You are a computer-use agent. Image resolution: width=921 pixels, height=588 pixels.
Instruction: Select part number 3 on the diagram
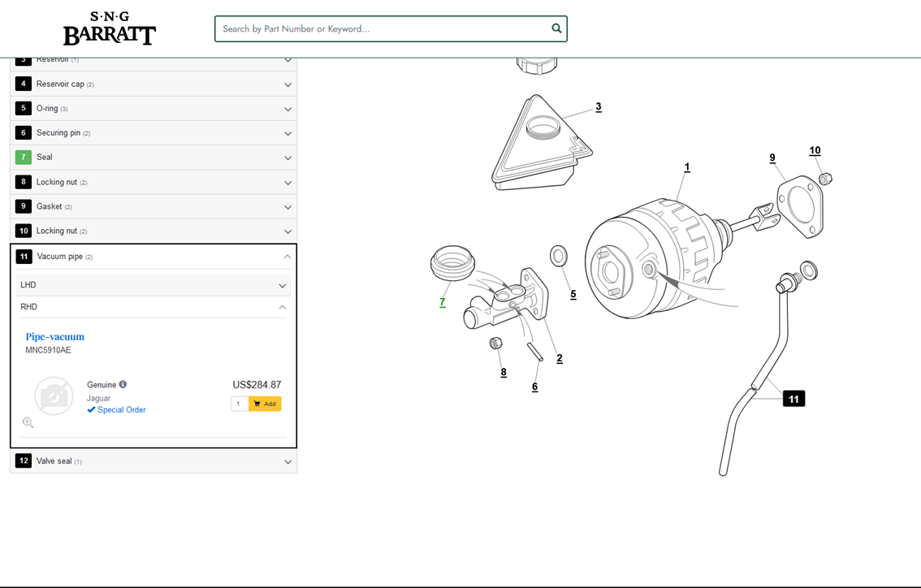pyautogui.click(x=599, y=107)
